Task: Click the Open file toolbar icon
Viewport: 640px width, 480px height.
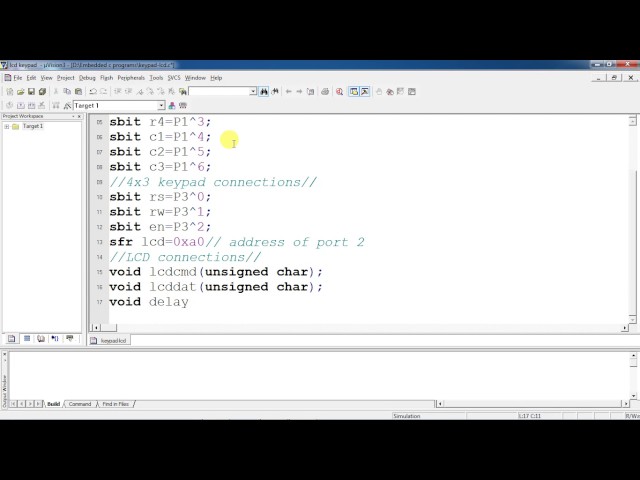Action: (x=20, y=91)
